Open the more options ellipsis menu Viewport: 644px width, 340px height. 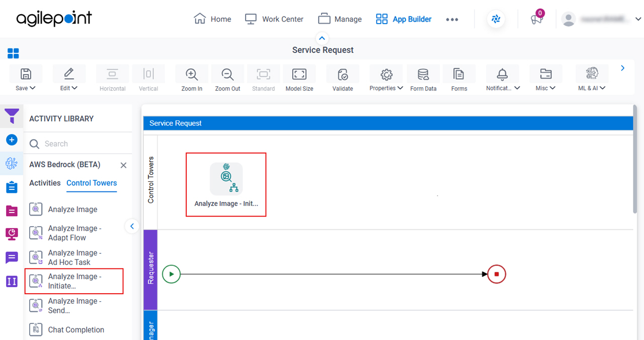click(452, 20)
